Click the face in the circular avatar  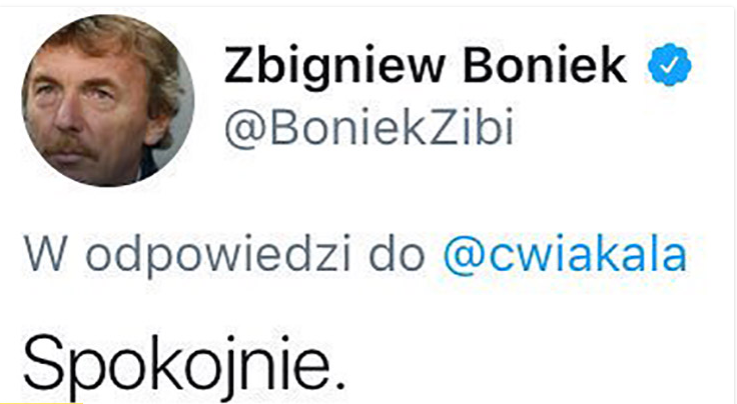(x=85, y=110)
